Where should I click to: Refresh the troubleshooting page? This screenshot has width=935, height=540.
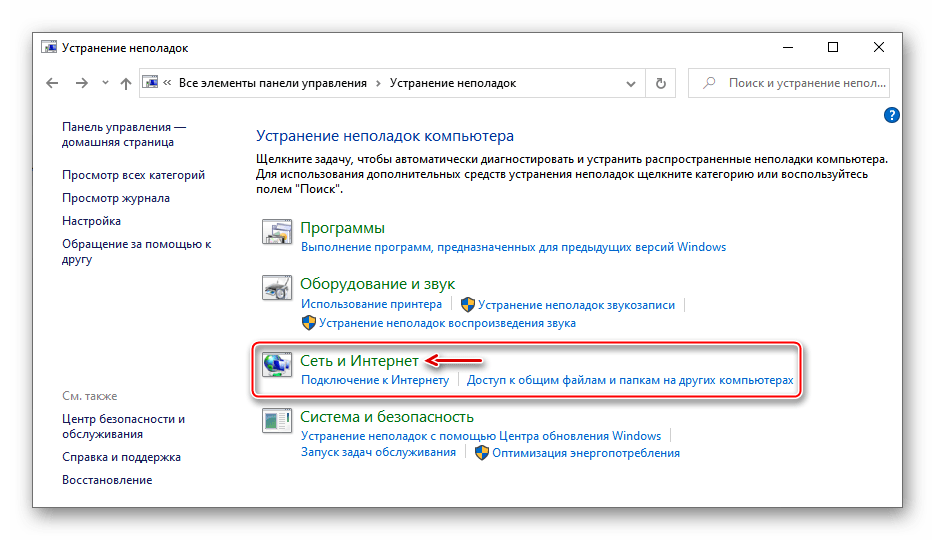pos(660,83)
